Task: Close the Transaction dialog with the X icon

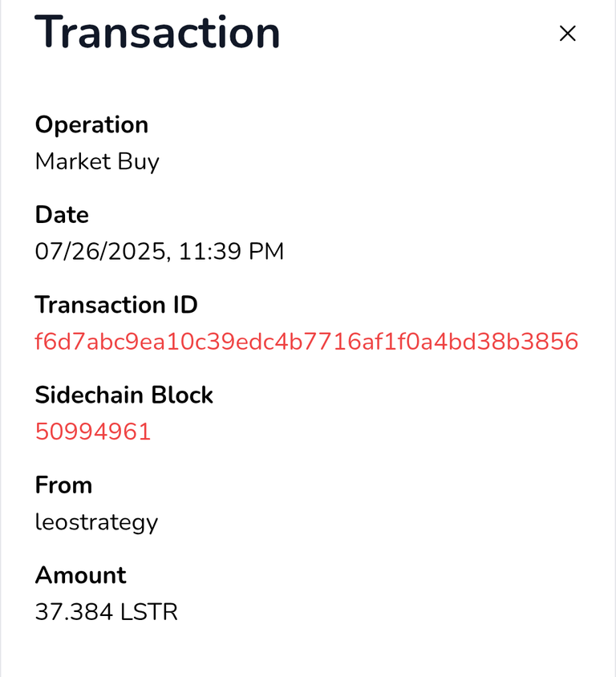Action: [x=567, y=33]
